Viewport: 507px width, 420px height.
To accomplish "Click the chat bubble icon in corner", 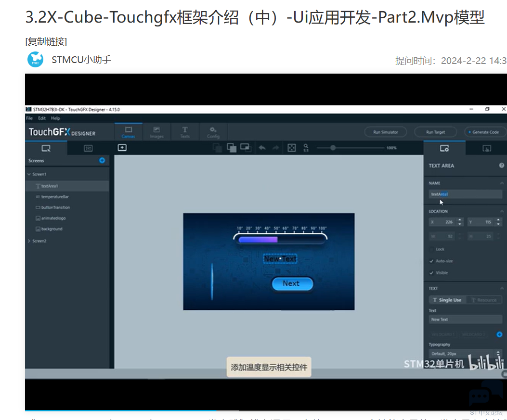I will pyautogui.click(x=486, y=393).
